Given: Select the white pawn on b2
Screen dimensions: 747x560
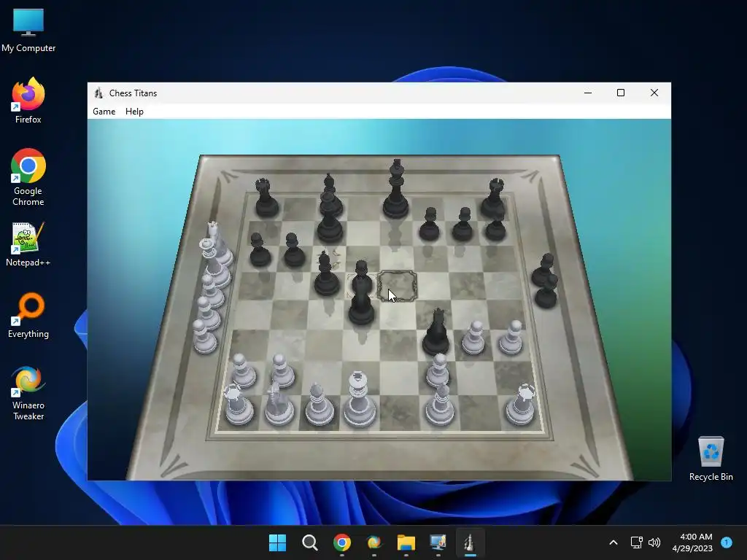Looking at the screenshot, I should (x=282, y=370).
